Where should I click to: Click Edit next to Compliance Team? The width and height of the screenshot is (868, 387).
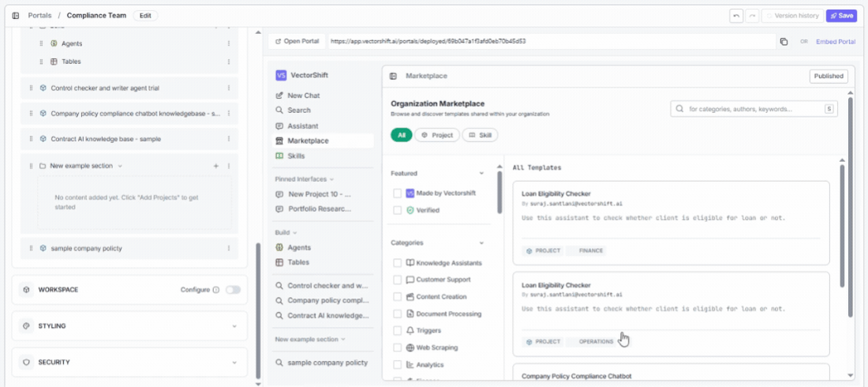coord(145,16)
